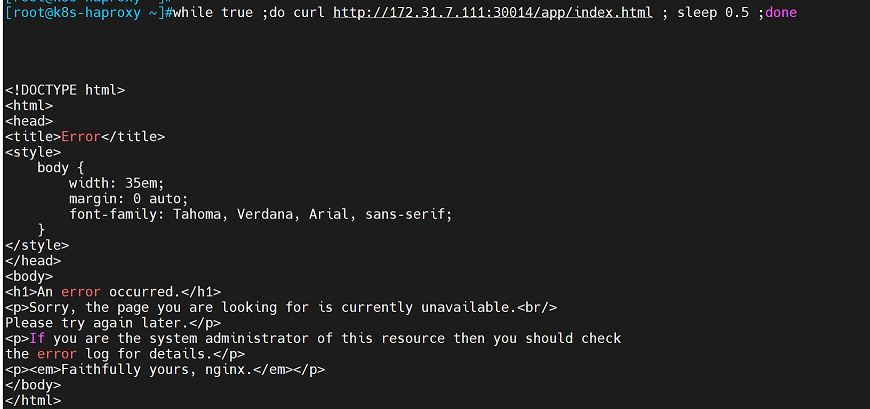Viewport: 870px width, 409px height.
Task: Click the 'system administrator' sentence line
Action: pyautogui.click(x=313, y=338)
